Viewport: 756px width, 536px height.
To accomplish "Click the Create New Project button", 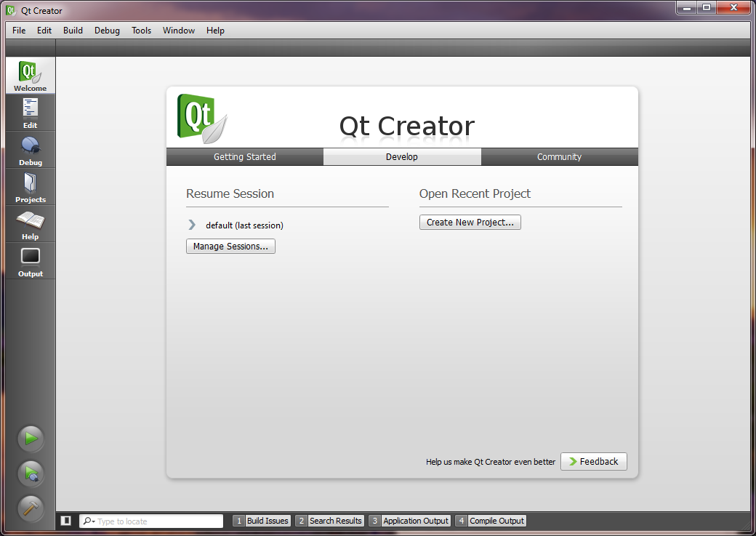I will tap(470, 223).
